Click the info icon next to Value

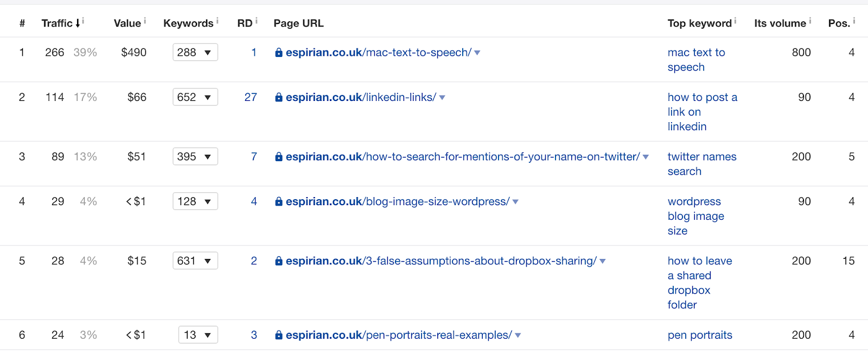click(x=145, y=21)
